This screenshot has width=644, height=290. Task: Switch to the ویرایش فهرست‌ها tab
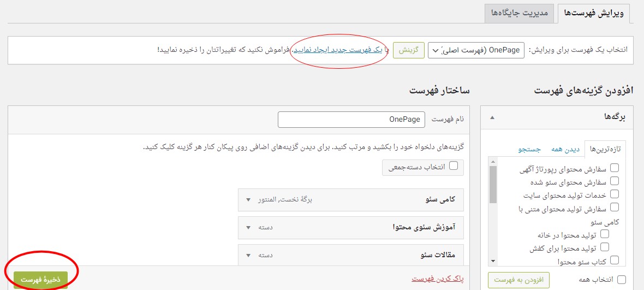click(593, 13)
